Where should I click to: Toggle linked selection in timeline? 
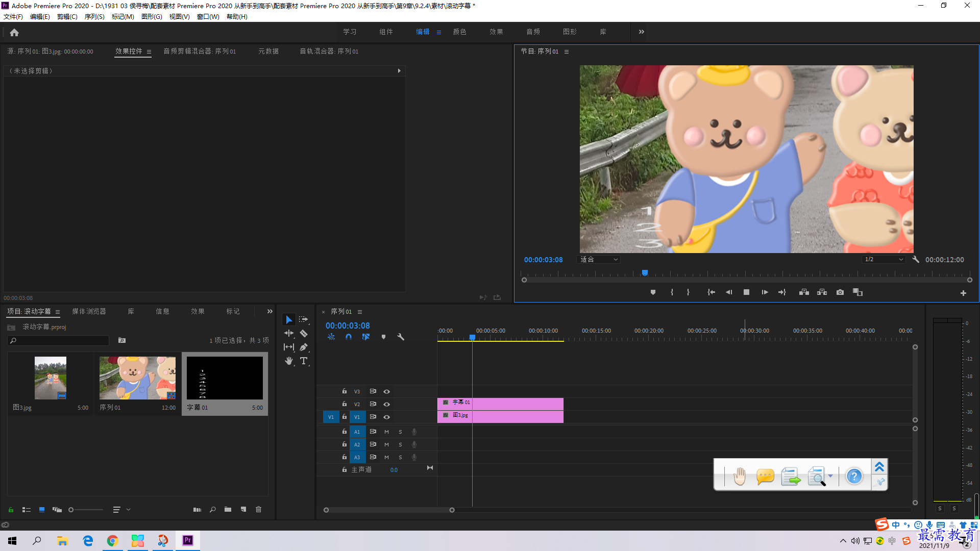coord(365,337)
